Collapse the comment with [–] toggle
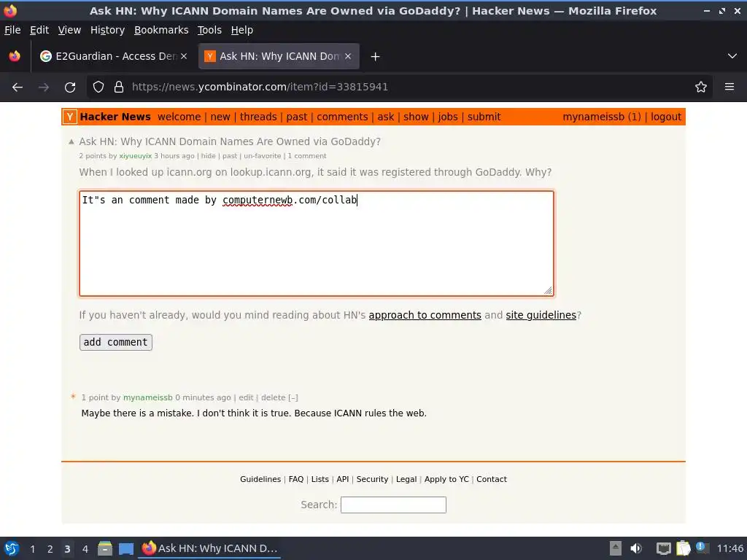 point(293,397)
